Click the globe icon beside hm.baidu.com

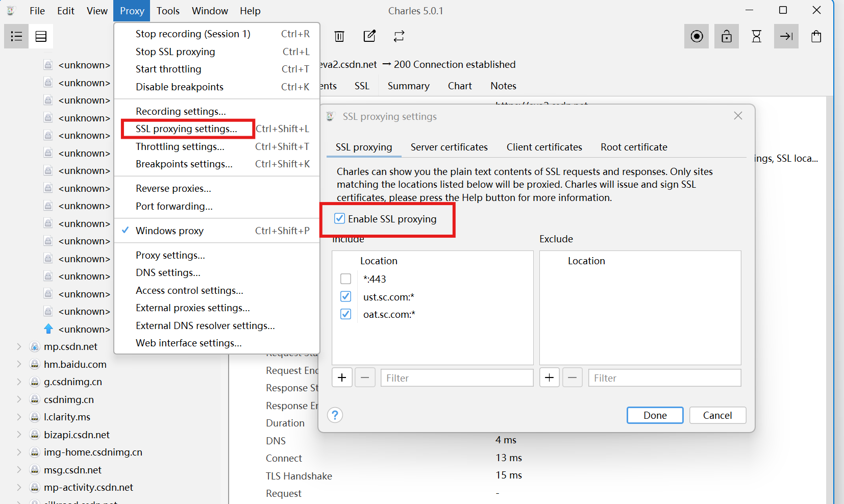click(35, 364)
